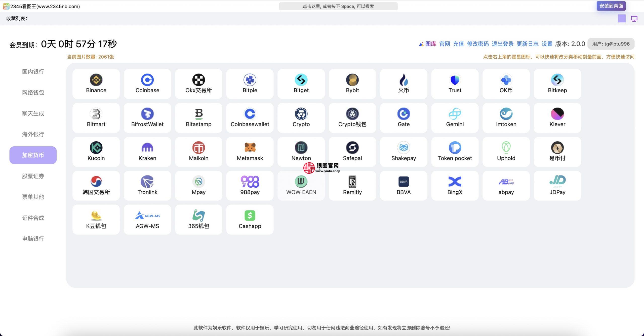
Task: Open the 火币 card
Action: [x=404, y=84]
